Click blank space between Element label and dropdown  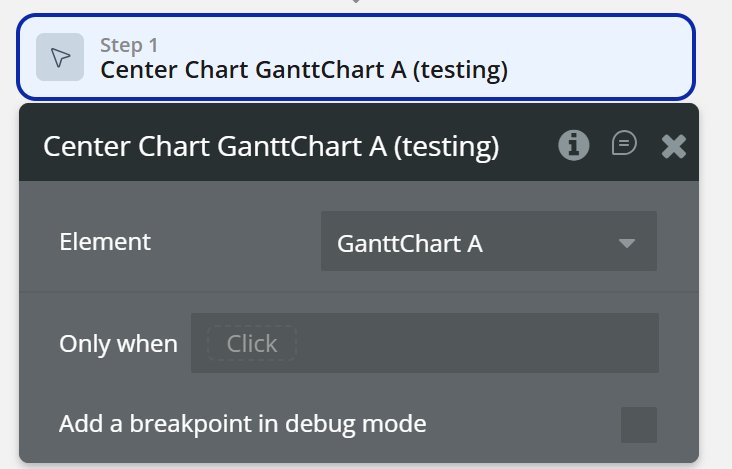pyautogui.click(x=235, y=241)
